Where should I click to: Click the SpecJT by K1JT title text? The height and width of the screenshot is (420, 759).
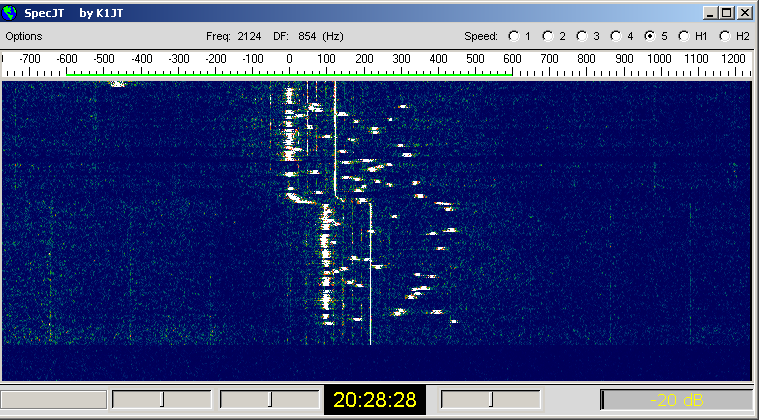[74, 13]
